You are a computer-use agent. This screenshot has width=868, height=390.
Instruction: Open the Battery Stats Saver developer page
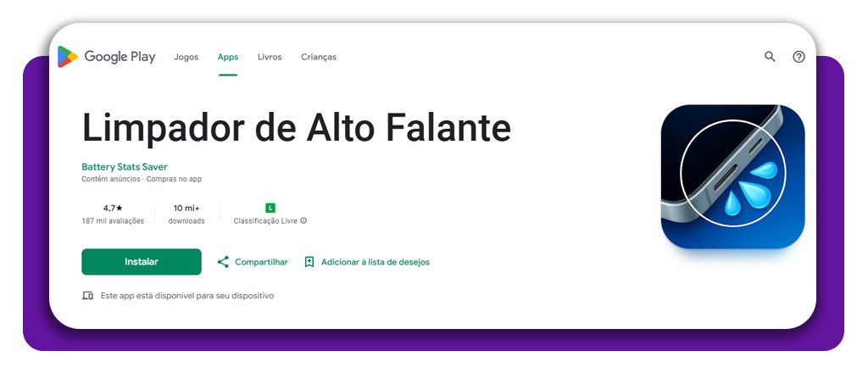[x=125, y=167]
